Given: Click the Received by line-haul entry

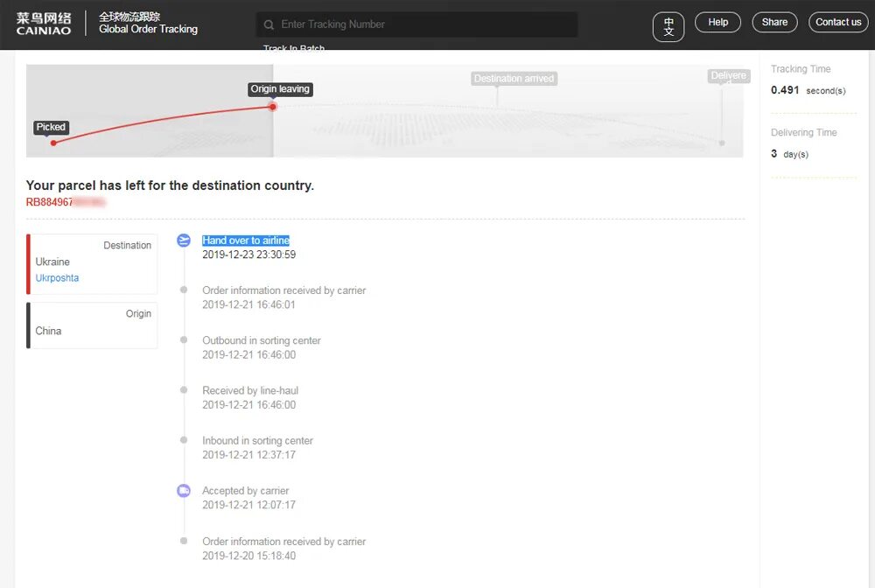Looking at the screenshot, I should (x=250, y=398).
